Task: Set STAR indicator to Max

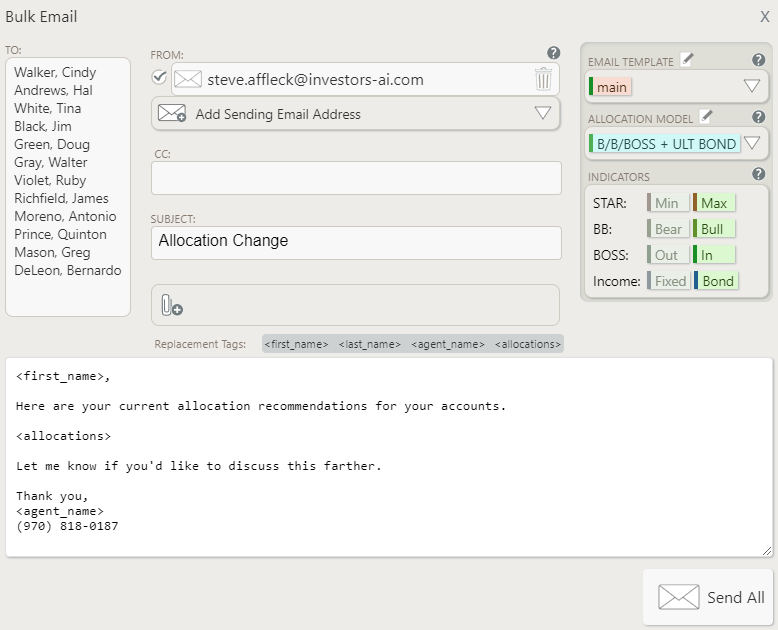Action: [714, 203]
